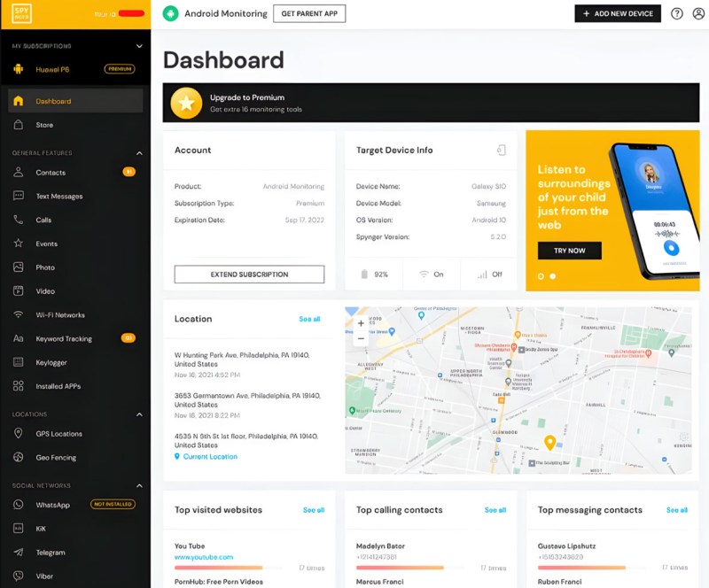This screenshot has height=588, width=709.
Task: Click the Dashboard home icon
Action: pyautogui.click(x=18, y=101)
